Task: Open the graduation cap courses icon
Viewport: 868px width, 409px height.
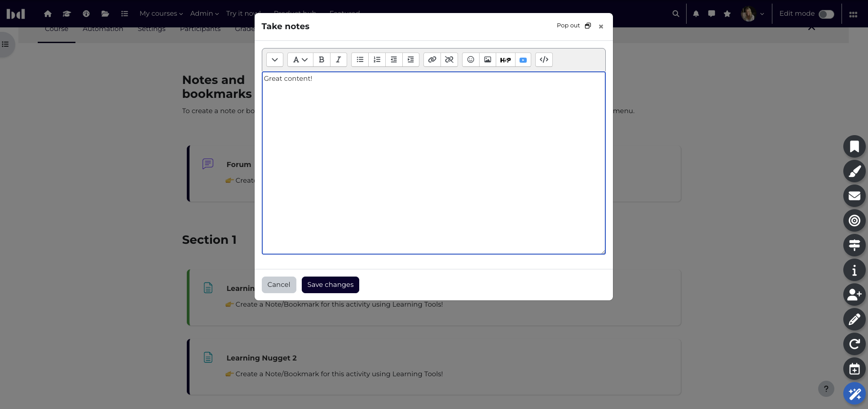Action: tap(67, 13)
